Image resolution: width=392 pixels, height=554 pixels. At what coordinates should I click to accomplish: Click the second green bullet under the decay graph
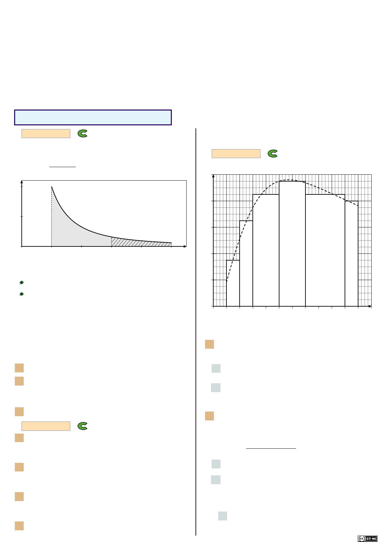pyautogui.click(x=21, y=294)
